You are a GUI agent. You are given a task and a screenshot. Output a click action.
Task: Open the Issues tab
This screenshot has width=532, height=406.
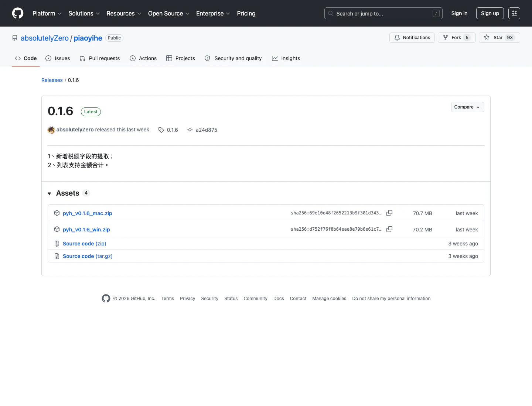58,58
